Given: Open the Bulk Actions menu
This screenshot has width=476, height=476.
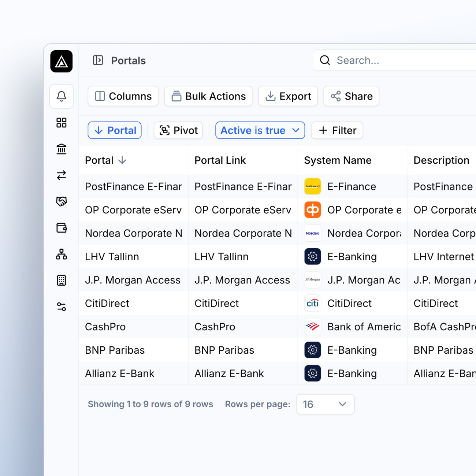Looking at the screenshot, I should [x=208, y=96].
